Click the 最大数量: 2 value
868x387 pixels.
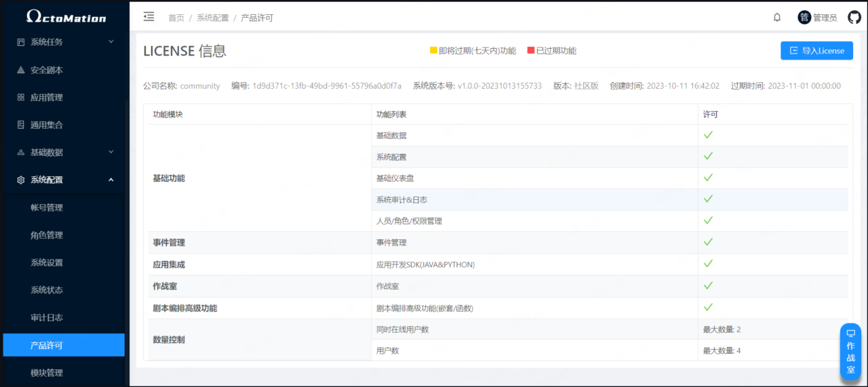(x=722, y=329)
